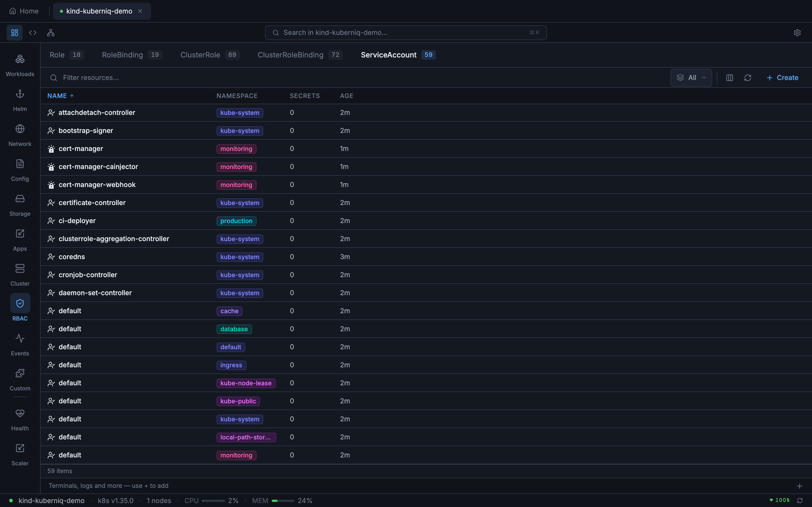
Task: Close the kind-kuberniq-demo cluster tab
Action: coord(140,11)
